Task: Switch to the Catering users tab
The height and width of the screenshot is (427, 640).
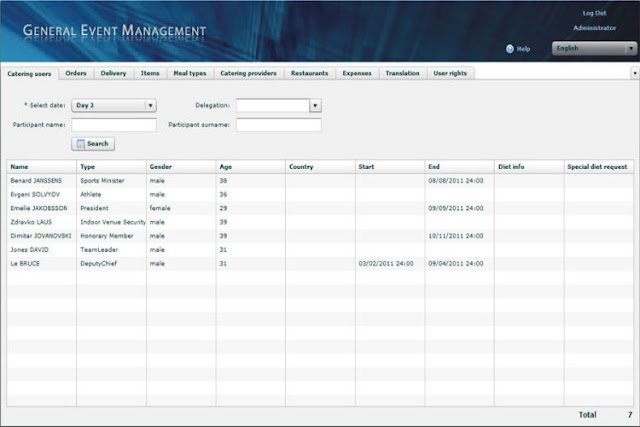Action: coord(29,74)
